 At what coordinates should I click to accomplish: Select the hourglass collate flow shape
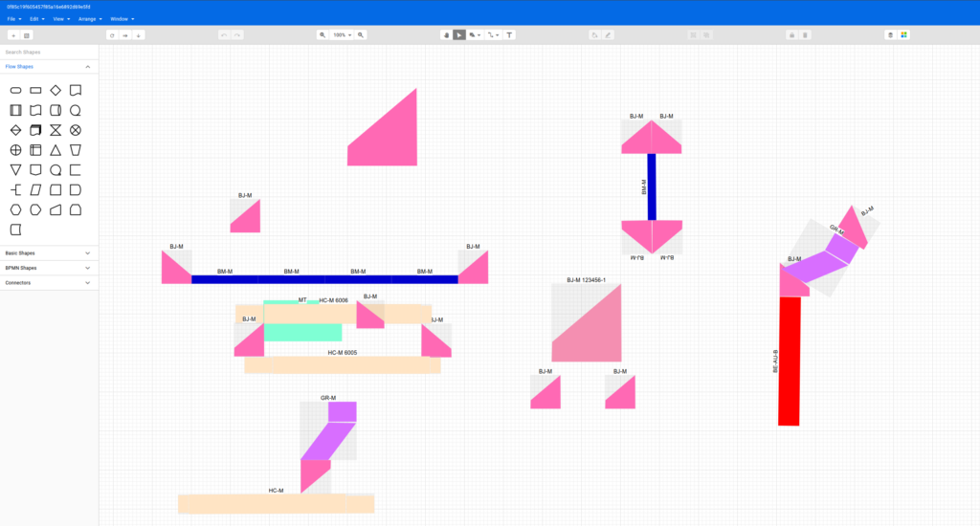(x=56, y=130)
